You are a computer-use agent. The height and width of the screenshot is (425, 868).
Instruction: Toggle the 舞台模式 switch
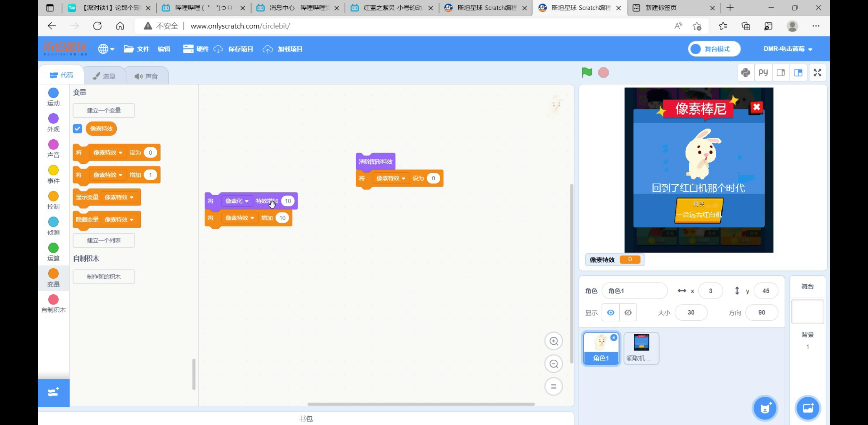714,49
